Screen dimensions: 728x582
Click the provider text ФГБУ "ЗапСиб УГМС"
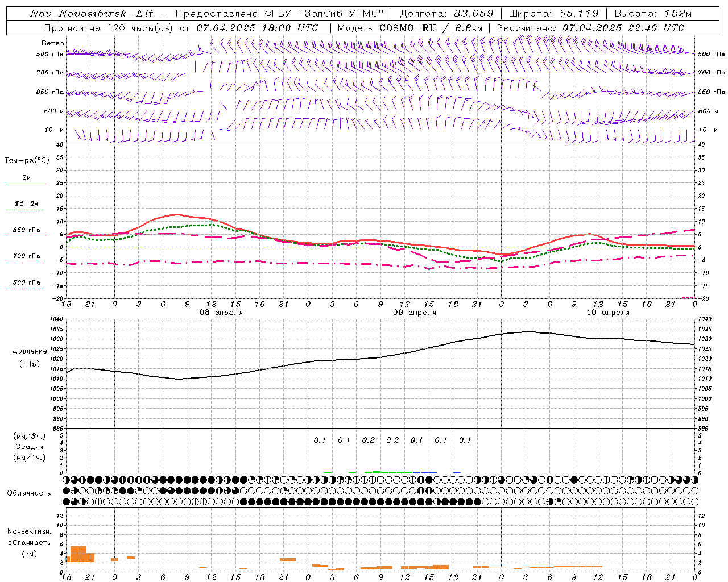(324, 14)
